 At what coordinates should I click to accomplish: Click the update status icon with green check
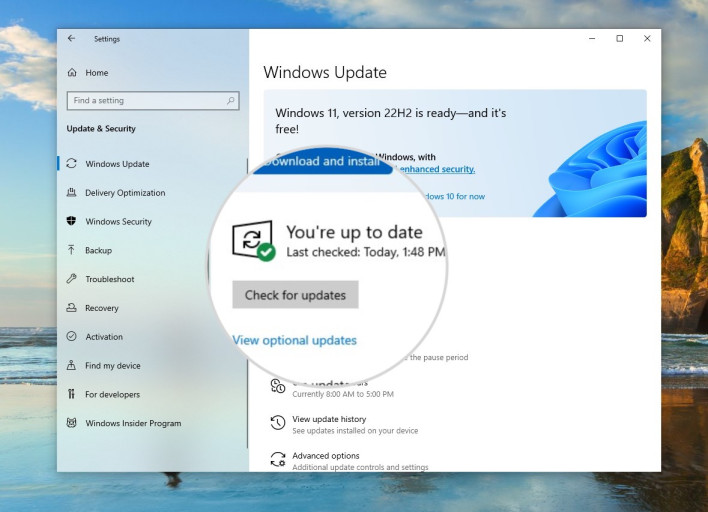point(253,240)
